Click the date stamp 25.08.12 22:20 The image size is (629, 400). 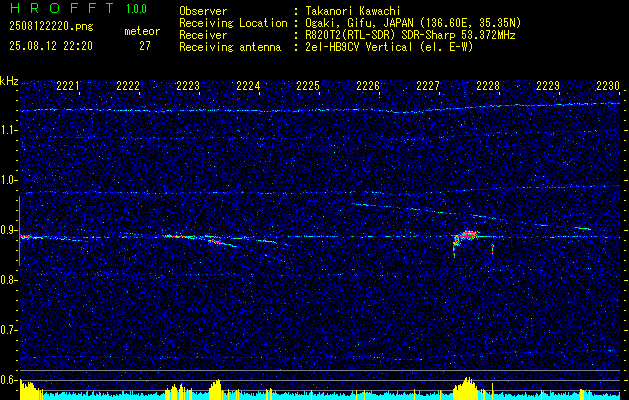point(51,46)
